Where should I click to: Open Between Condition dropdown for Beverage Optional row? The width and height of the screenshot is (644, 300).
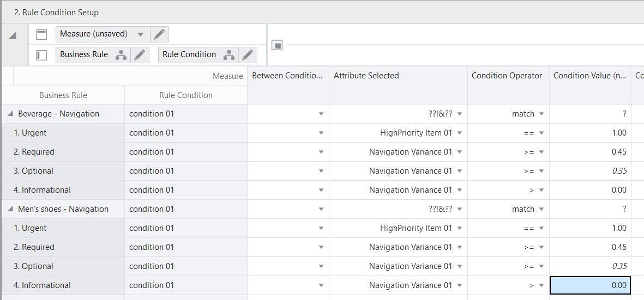321,171
